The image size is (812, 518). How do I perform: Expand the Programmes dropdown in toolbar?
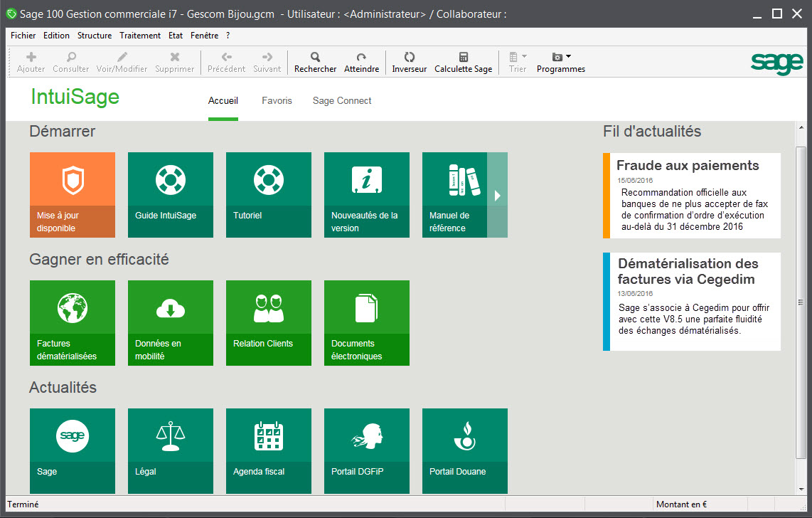click(x=561, y=63)
